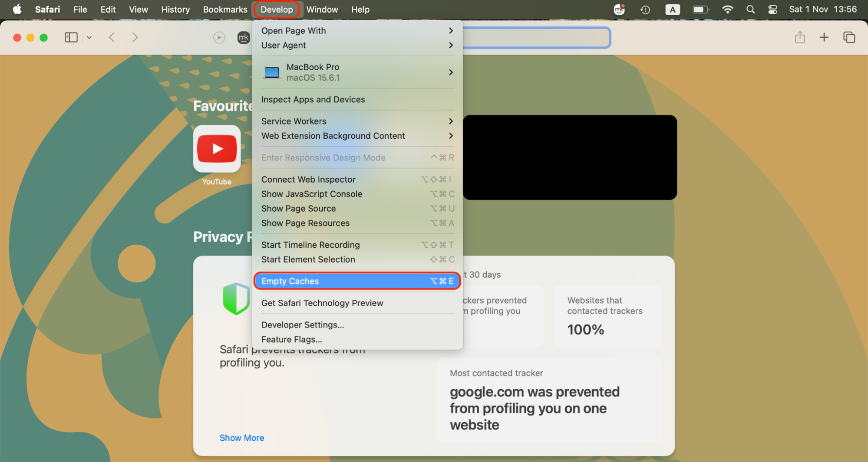Click the Show More privacy link
The image size is (868, 462).
tap(242, 437)
